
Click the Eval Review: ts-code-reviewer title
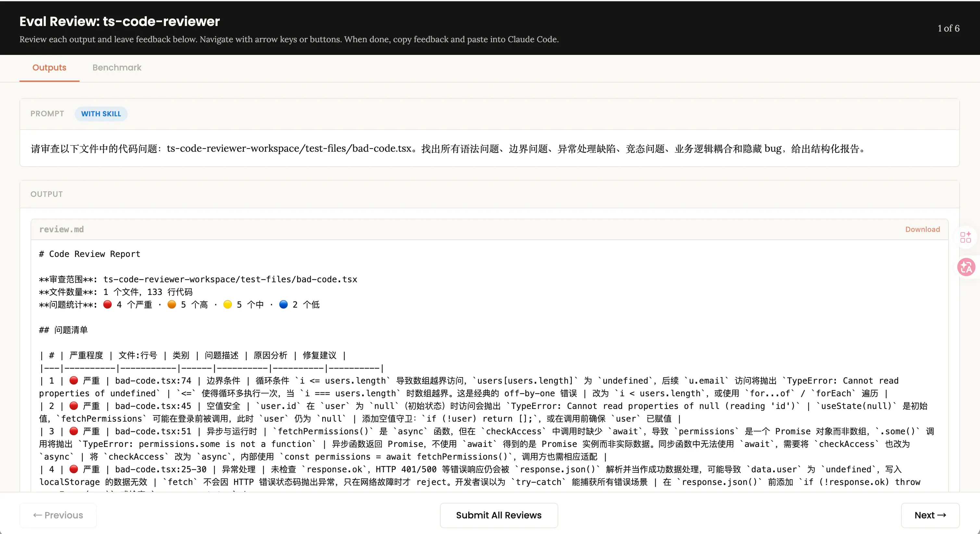[119, 21]
